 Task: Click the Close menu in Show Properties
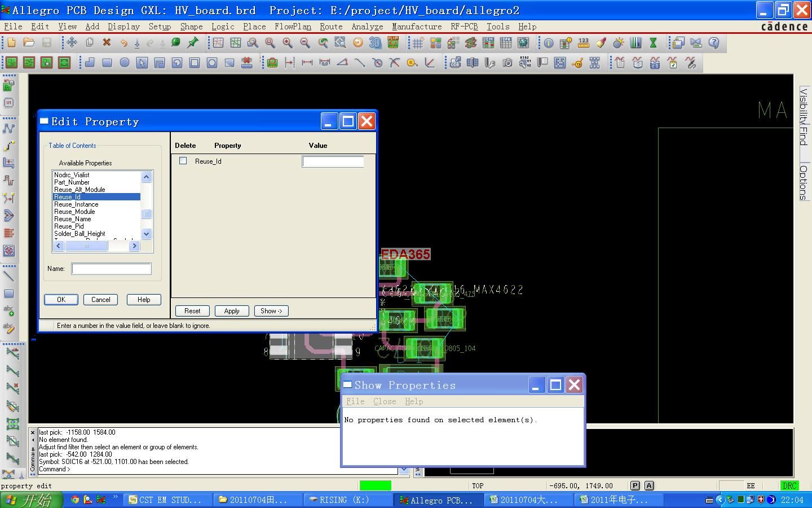coord(385,401)
